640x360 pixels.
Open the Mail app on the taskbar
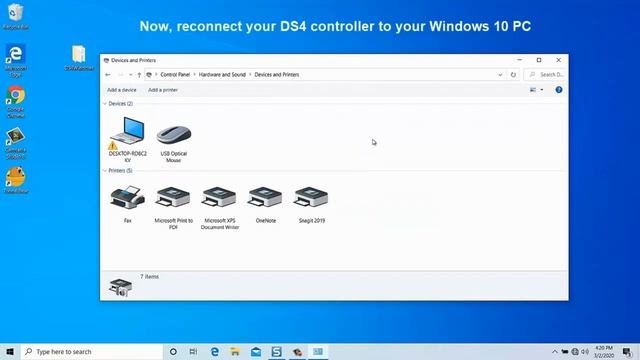[x=256, y=351]
